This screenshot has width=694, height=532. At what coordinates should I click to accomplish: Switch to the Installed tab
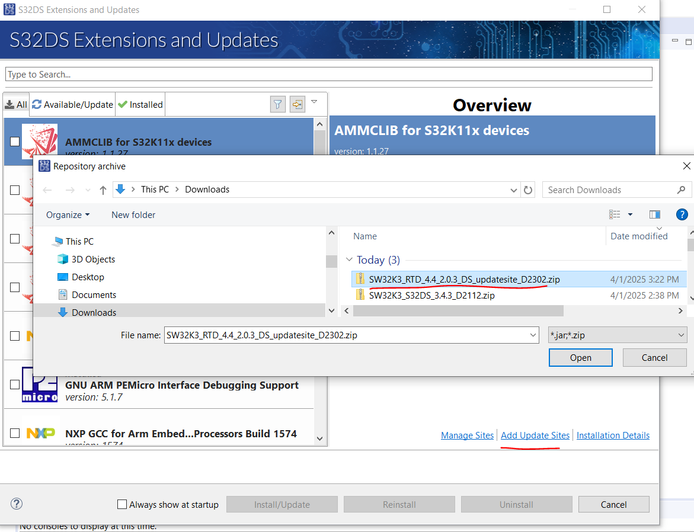140,104
